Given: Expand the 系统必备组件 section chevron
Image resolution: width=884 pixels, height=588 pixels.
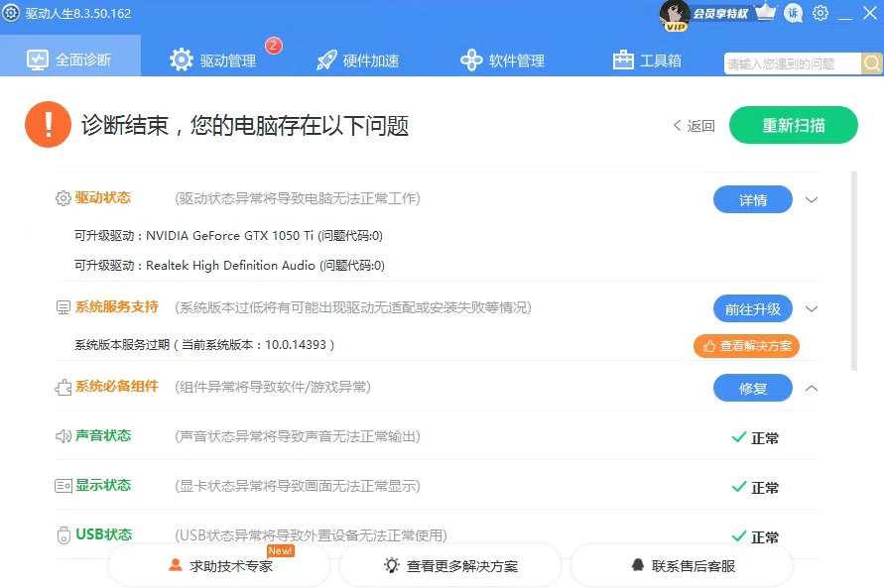Looking at the screenshot, I should (812, 388).
